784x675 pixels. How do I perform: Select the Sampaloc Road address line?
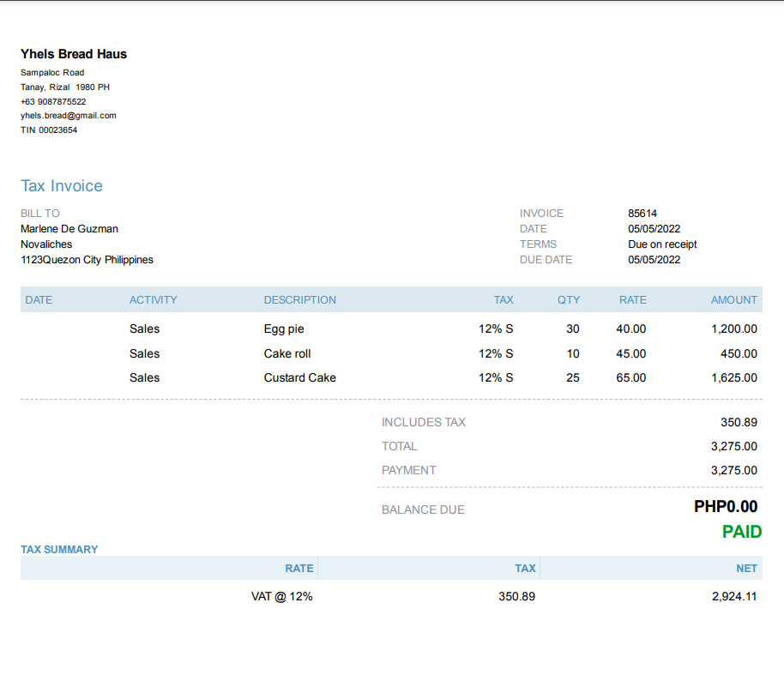[52, 73]
